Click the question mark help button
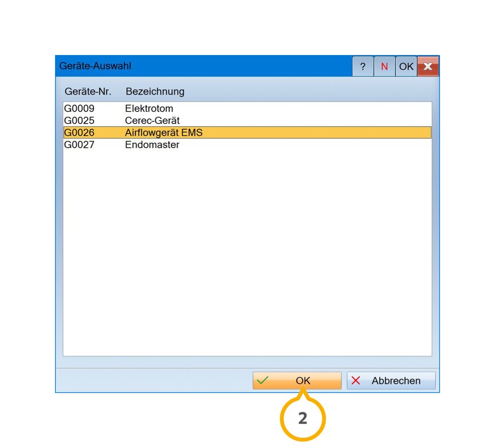This screenshot has height=448, width=495. pos(363,66)
